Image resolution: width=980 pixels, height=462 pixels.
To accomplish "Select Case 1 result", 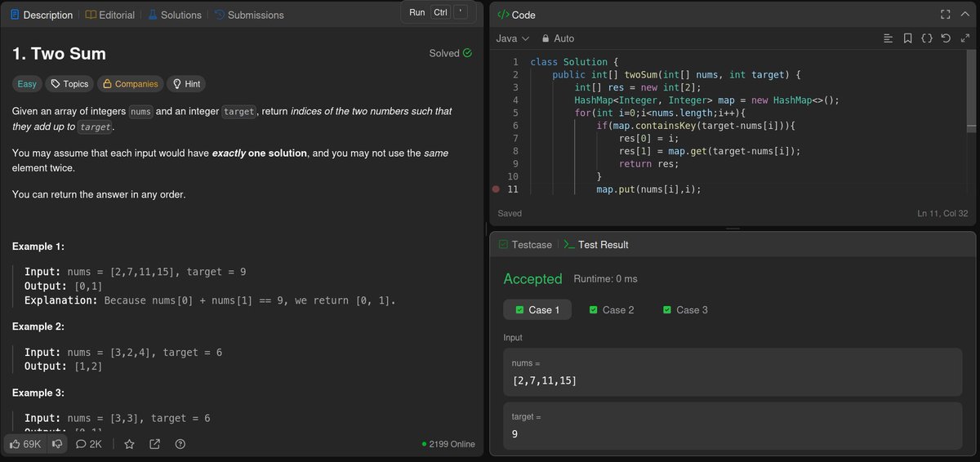I will [x=537, y=309].
